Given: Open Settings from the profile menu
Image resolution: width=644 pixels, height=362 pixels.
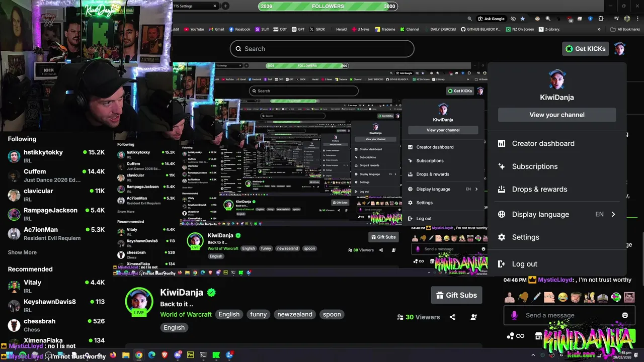Looking at the screenshot, I should [x=557, y=237].
